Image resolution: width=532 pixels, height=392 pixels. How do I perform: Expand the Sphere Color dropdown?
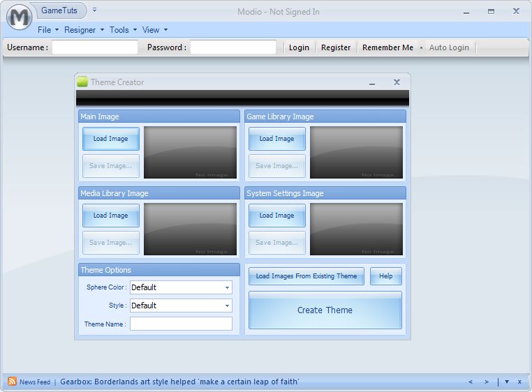[228, 287]
